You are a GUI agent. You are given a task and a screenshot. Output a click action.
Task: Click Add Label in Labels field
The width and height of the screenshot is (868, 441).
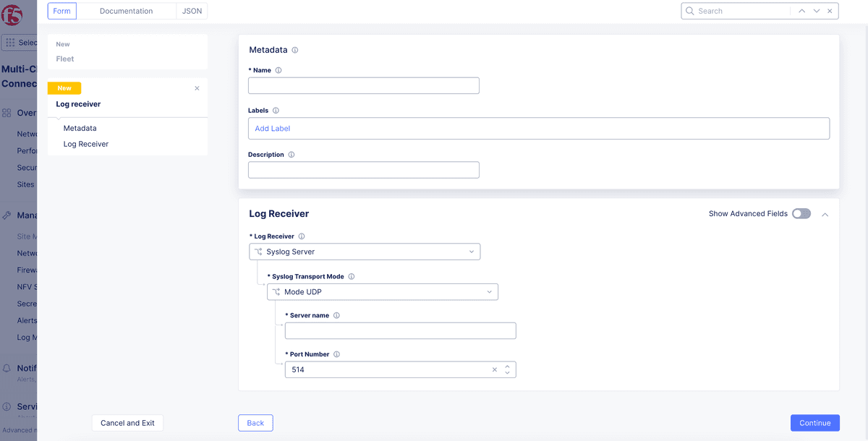coord(273,129)
